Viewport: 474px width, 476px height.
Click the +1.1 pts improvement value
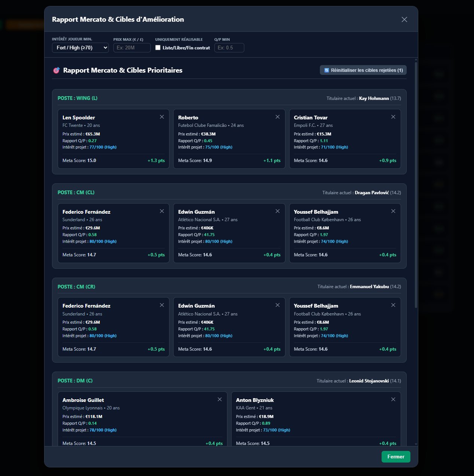click(x=272, y=161)
